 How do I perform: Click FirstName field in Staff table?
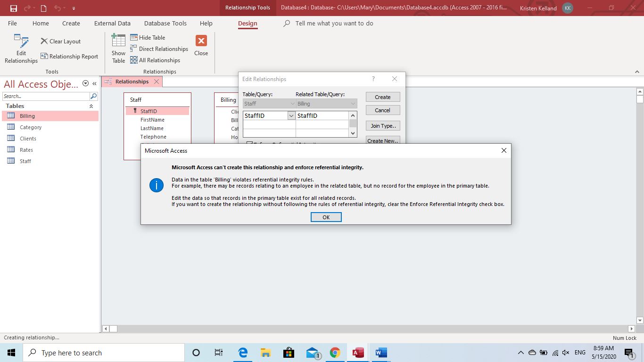[152, 120]
